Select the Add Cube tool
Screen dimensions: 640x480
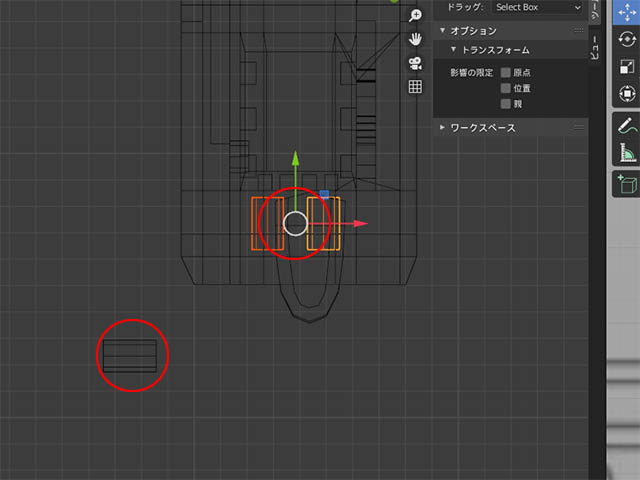tap(627, 184)
